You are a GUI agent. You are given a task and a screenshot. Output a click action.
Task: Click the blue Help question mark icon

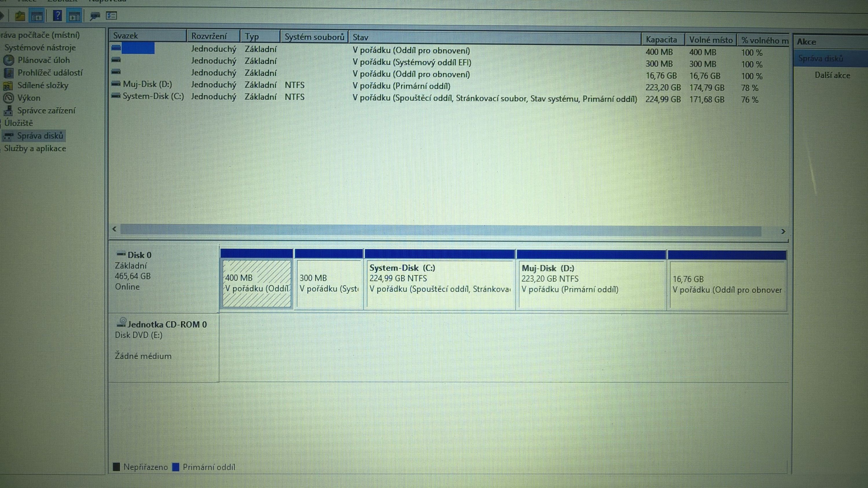[58, 16]
